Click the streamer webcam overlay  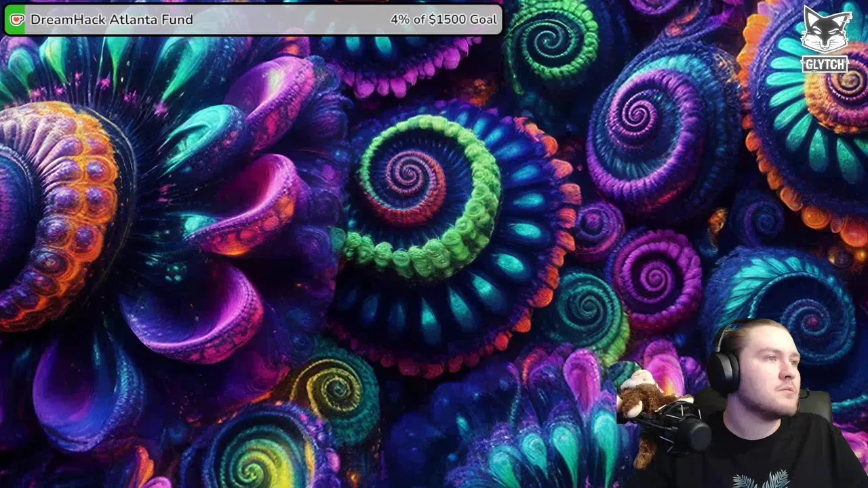click(743, 404)
